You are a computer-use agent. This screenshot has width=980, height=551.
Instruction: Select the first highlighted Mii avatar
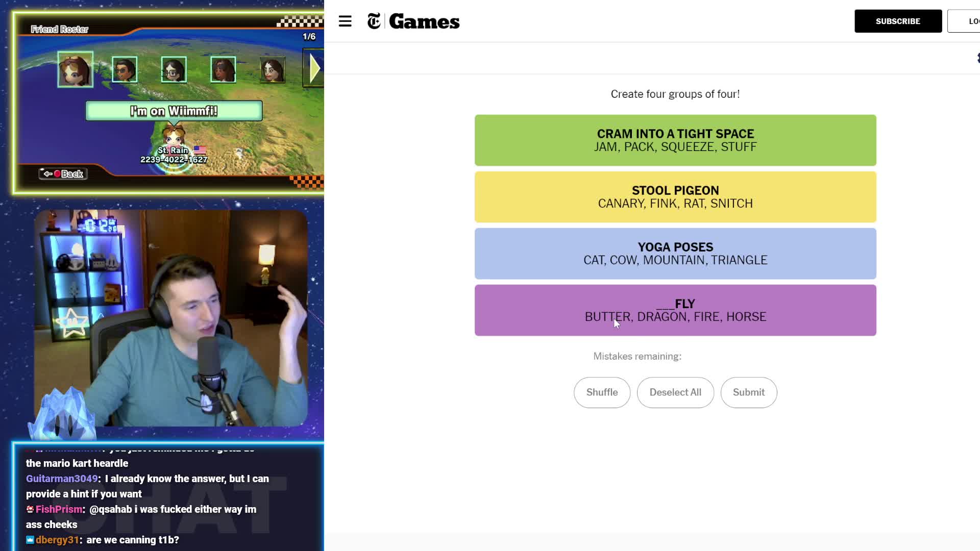coord(75,69)
